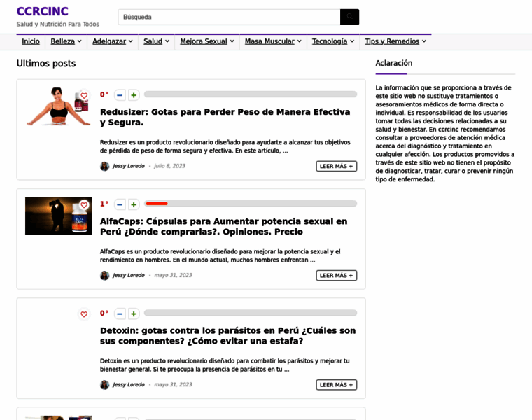
Task: Expand the Belleza menu chevron
Action: 79,41
